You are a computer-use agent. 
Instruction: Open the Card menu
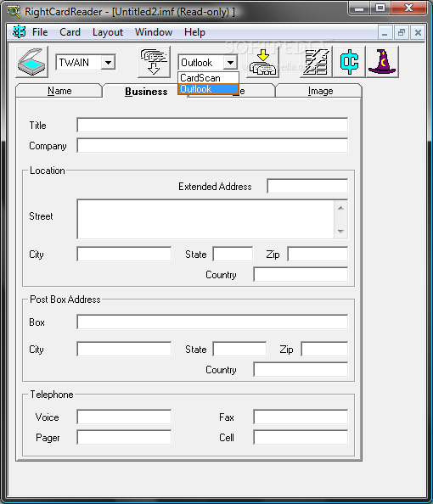click(x=70, y=32)
